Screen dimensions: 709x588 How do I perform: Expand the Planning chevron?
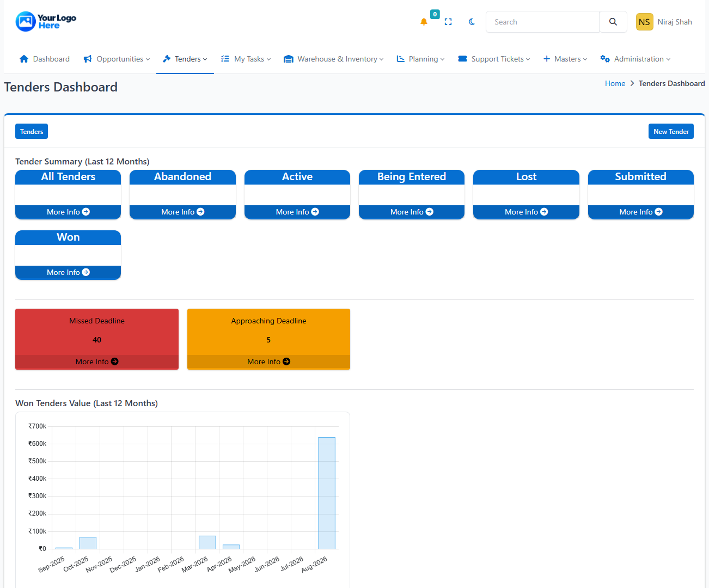coord(443,59)
